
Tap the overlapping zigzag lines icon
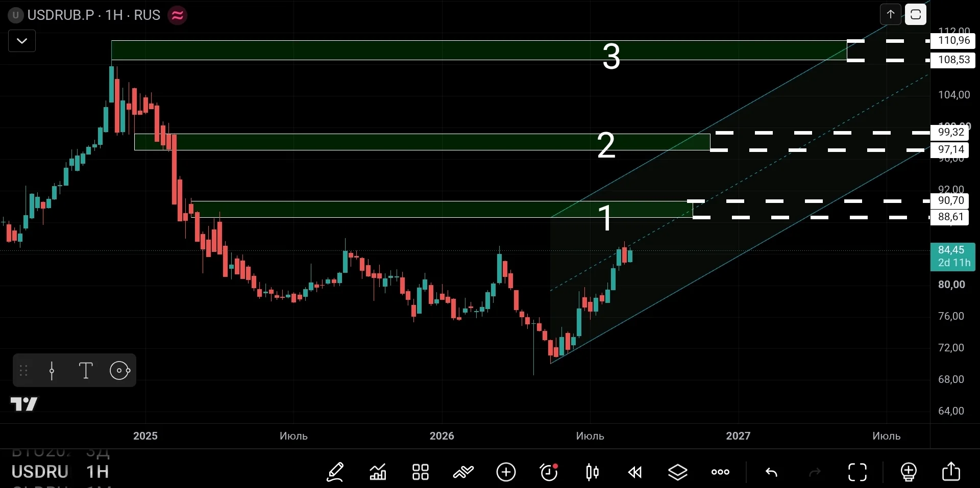click(463, 472)
